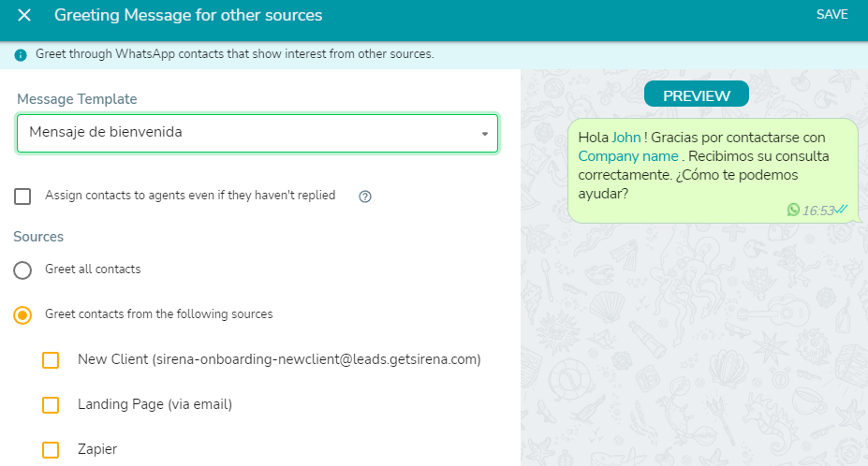Click the Mensaje de bienvenida template text
This screenshot has width=868, height=466.
coord(106,132)
